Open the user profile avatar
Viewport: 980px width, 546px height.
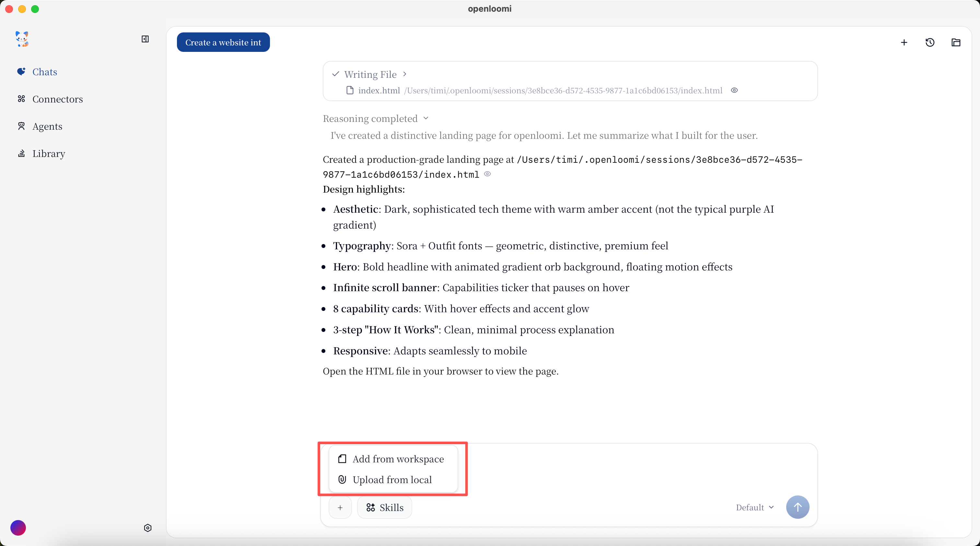[18, 528]
